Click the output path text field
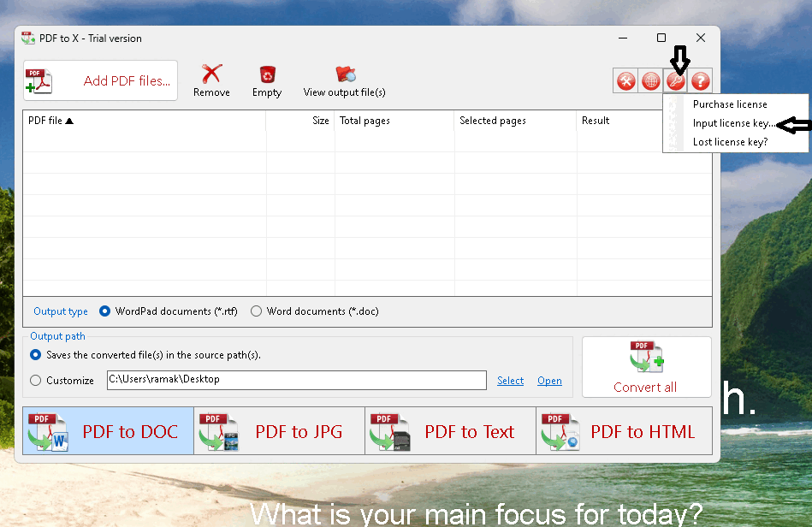The width and height of the screenshot is (812, 527). 295,380
